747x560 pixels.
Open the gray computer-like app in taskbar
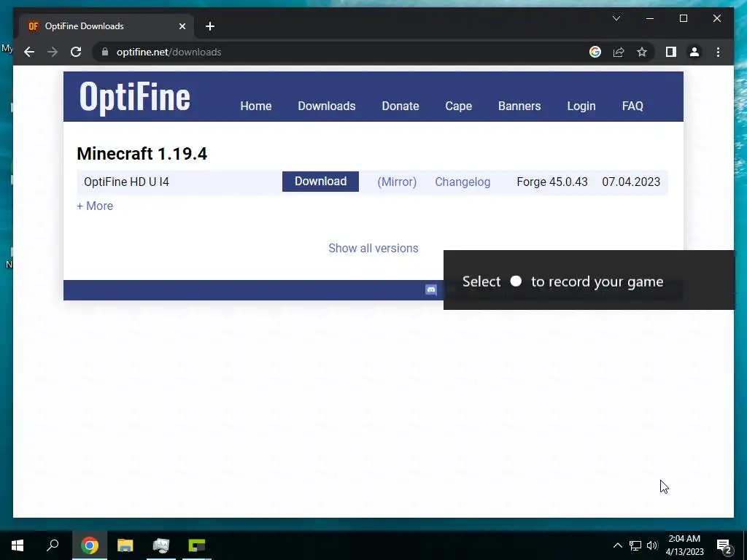point(161,545)
